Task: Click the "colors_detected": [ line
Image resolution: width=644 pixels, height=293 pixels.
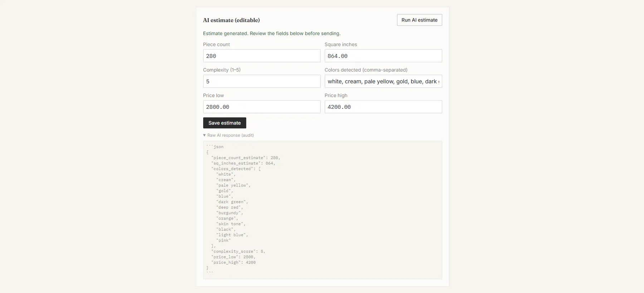Action: pos(236,169)
